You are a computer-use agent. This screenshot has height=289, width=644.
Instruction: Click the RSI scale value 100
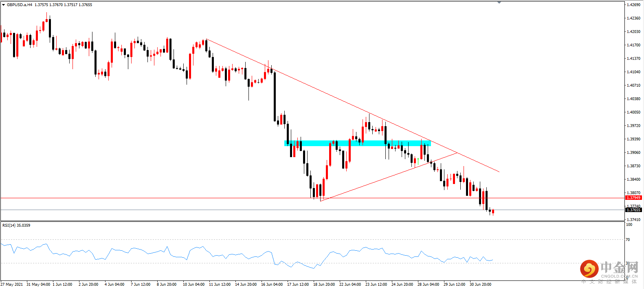[629, 225]
